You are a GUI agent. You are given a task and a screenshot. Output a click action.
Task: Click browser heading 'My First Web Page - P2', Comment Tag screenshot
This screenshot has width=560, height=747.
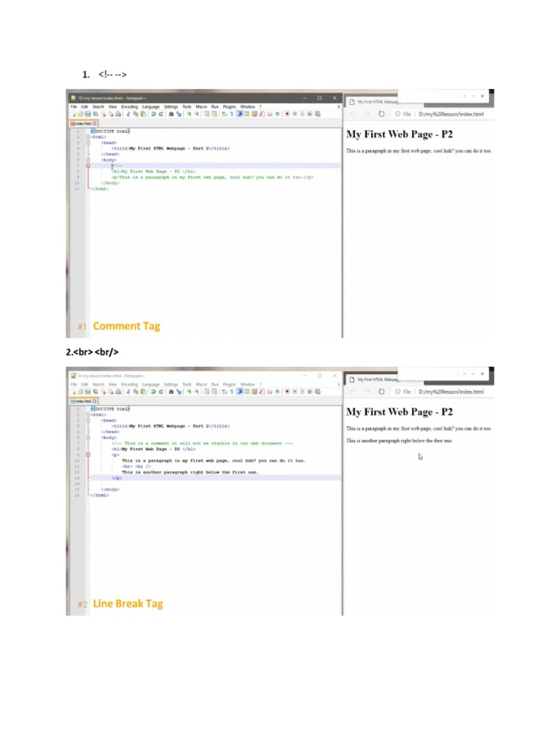click(x=399, y=134)
